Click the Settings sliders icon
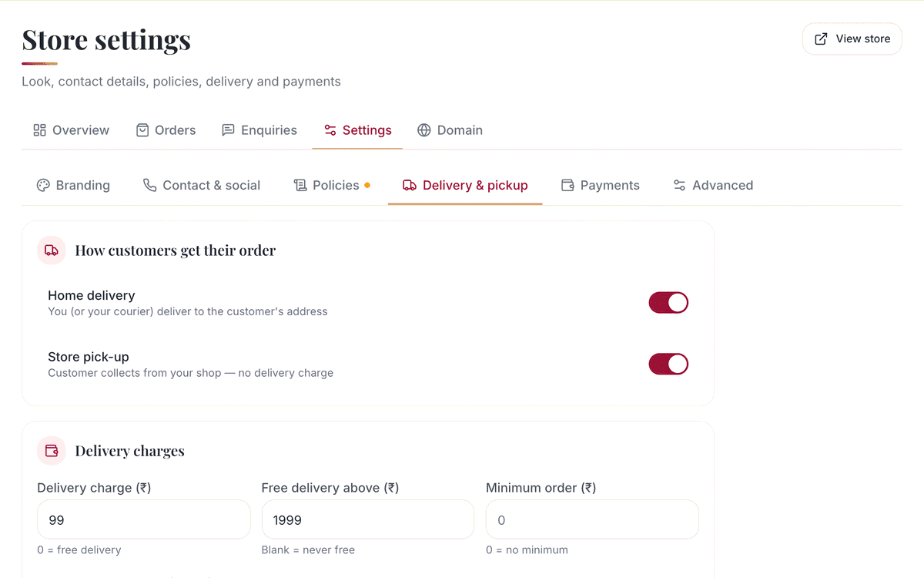 (330, 130)
